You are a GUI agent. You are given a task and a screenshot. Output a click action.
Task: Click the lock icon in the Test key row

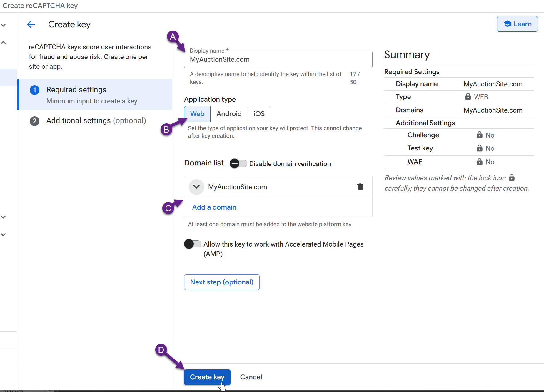click(479, 148)
